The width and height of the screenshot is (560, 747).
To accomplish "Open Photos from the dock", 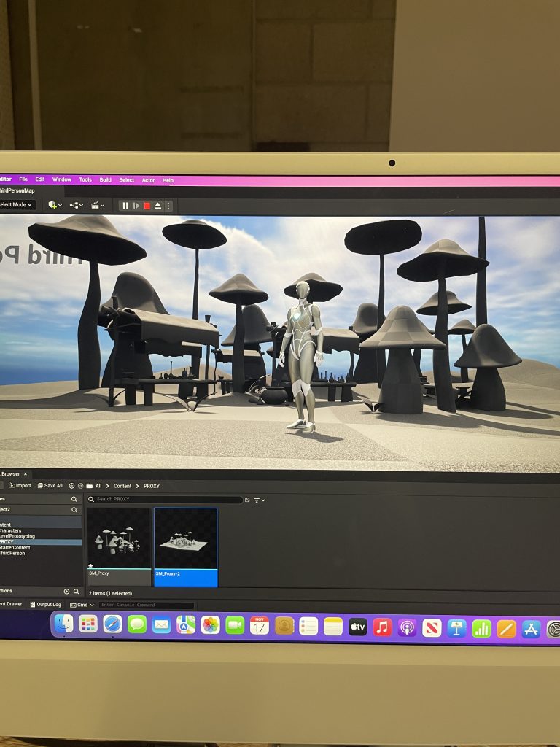I will [x=211, y=625].
